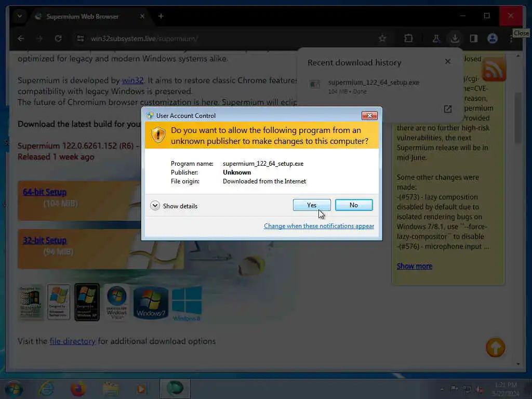Open a new tab with plus button

[x=161, y=16]
